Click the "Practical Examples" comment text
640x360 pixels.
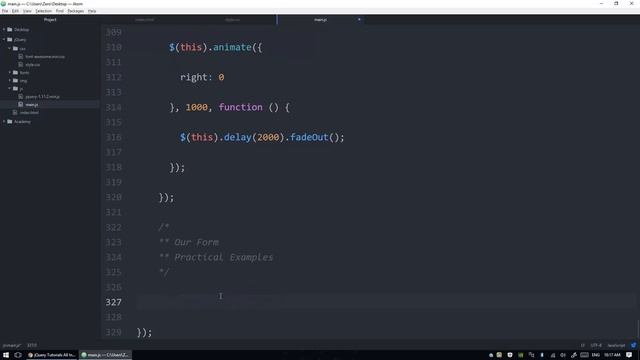point(224,257)
